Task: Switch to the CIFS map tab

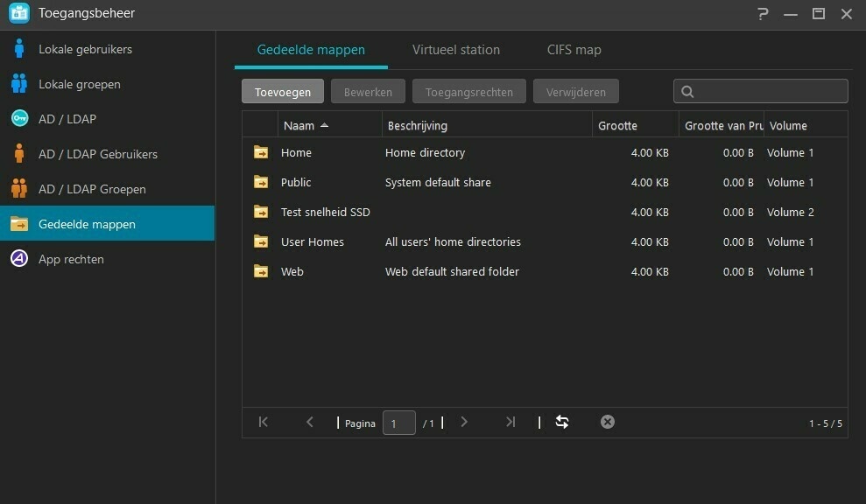Action: pyautogui.click(x=574, y=50)
